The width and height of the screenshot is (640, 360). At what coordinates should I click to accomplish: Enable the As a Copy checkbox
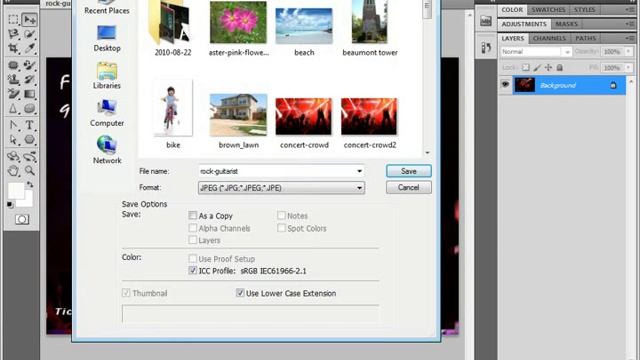(193, 215)
